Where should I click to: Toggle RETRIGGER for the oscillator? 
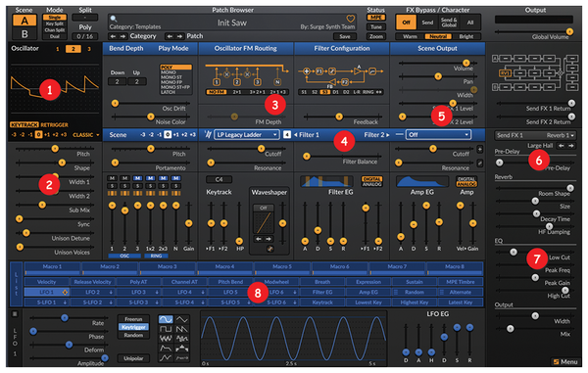(x=54, y=124)
